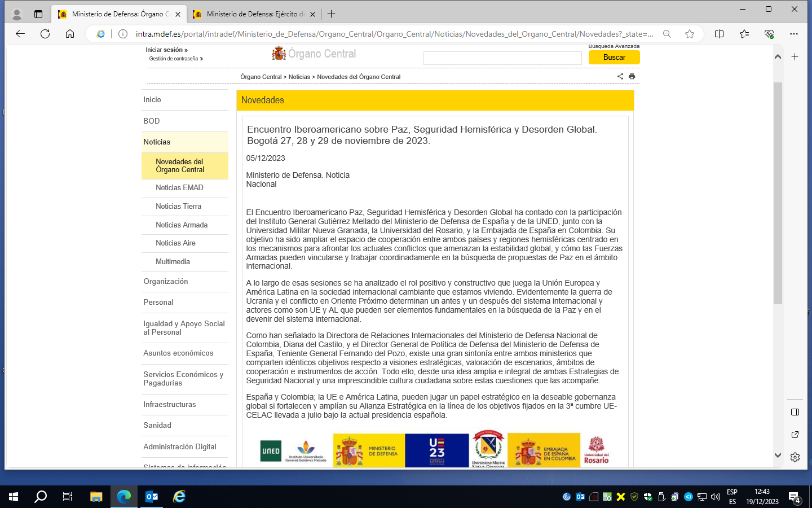
Task: Open the browser home page icon
Action: (x=70, y=34)
